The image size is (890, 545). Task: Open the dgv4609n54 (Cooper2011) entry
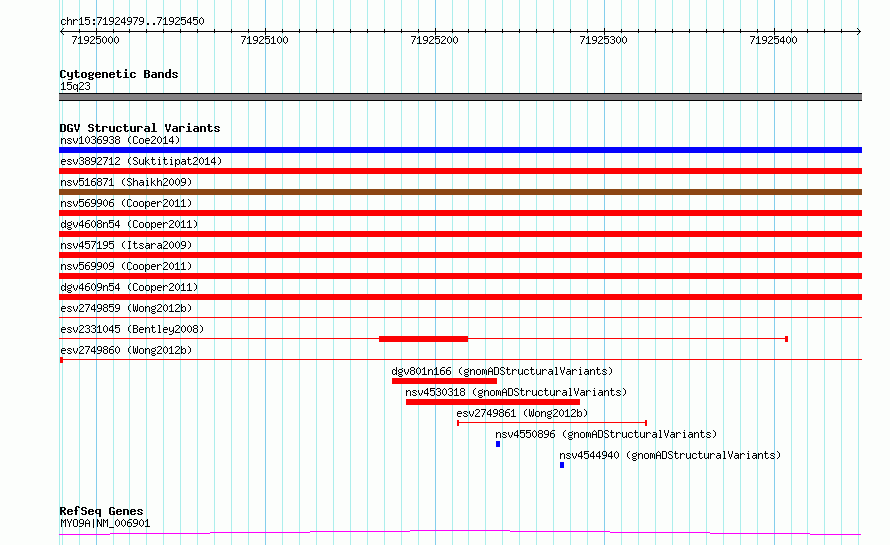[129, 287]
